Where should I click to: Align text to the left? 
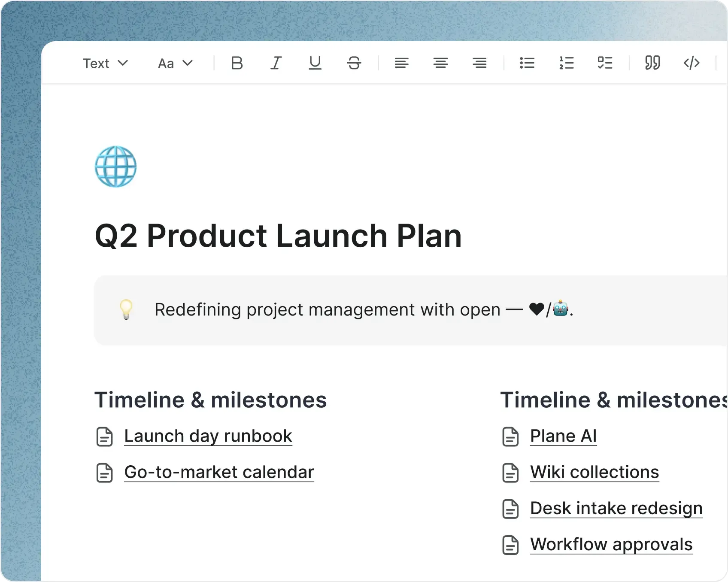402,63
